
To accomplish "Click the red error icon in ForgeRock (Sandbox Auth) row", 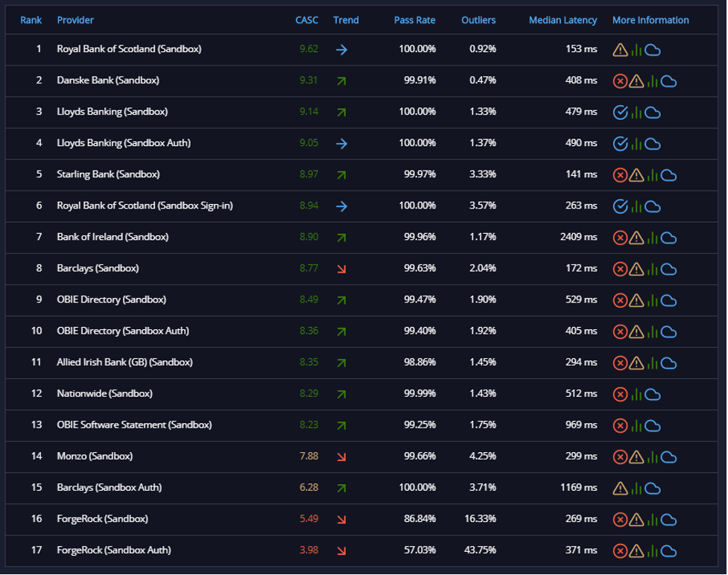I will pos(620,551).
